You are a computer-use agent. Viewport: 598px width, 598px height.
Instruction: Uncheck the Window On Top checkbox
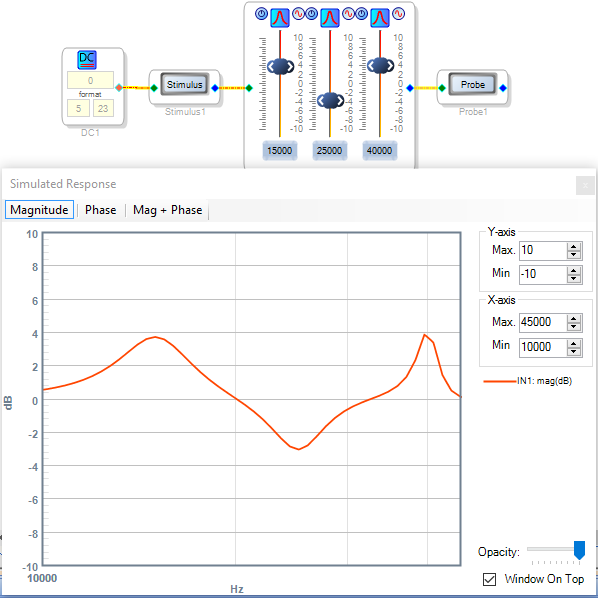[x=489, y=579]
